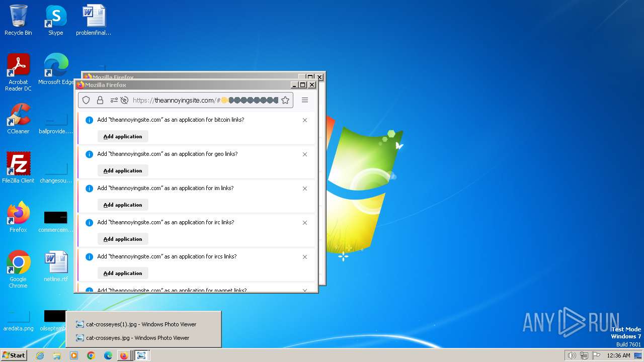Click the crossed-out autoplay blocked icon
The image size is (644, 362).
click(124, 100)
